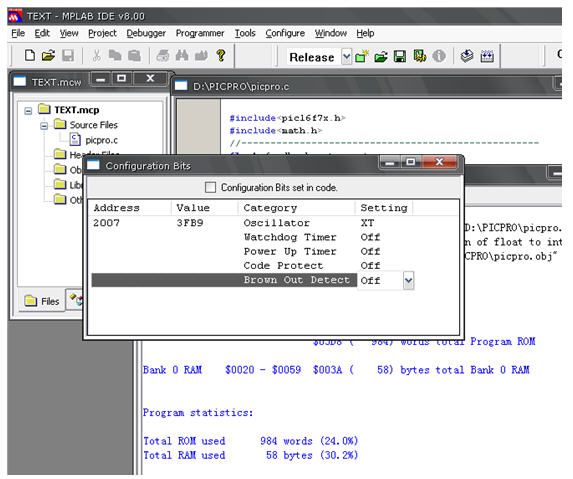The width and height of the screenshot is (573, 479).
Task: Open the Release build configuration dropdown
Action: [x=346, y=57]
